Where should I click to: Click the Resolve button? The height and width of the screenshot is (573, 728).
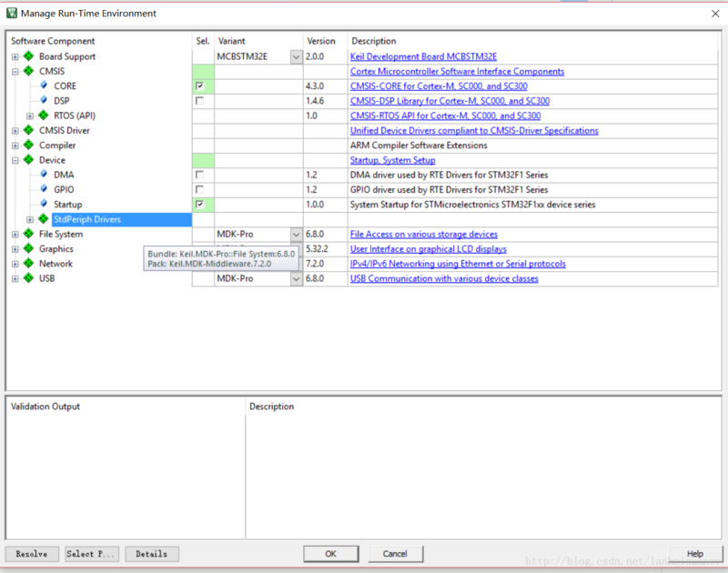click(x=32, y=554)
